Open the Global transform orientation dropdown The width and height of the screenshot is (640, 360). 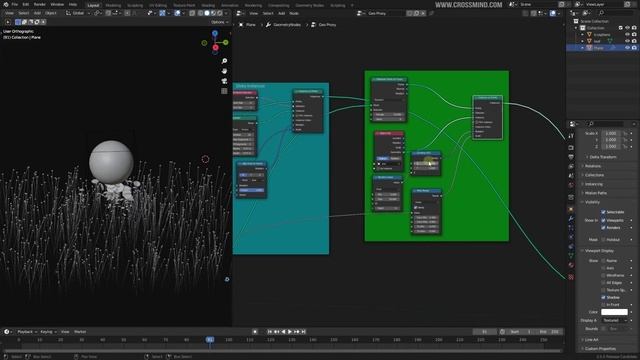coord(78,13)
